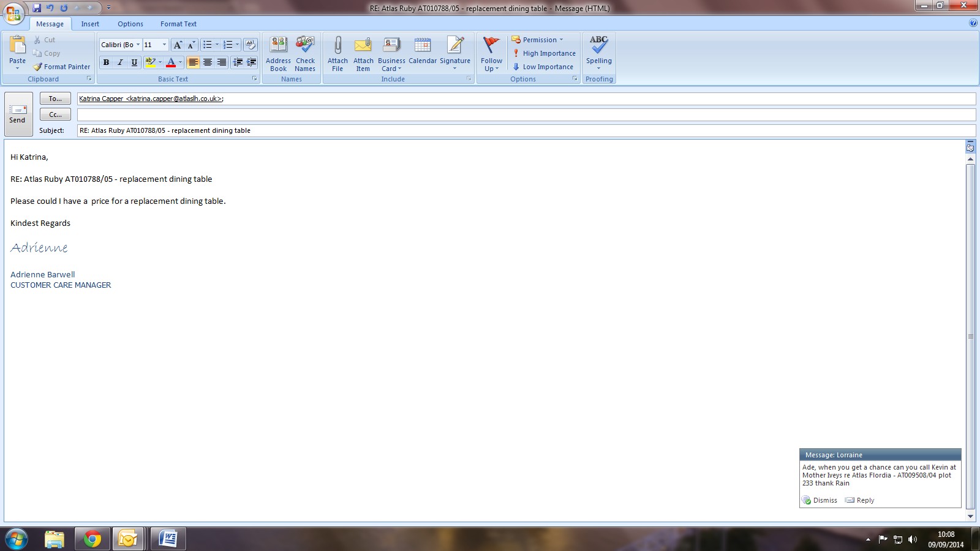
Task: Insert Calendar via ribbon icon
Action: (423, 46)
